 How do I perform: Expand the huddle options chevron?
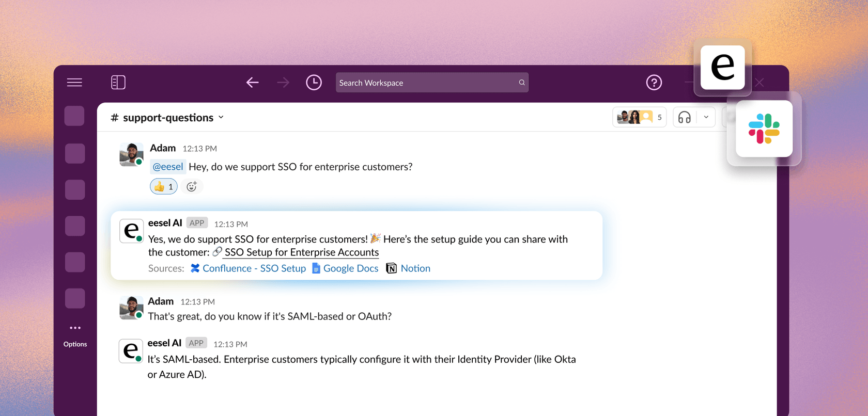(706, 117)
